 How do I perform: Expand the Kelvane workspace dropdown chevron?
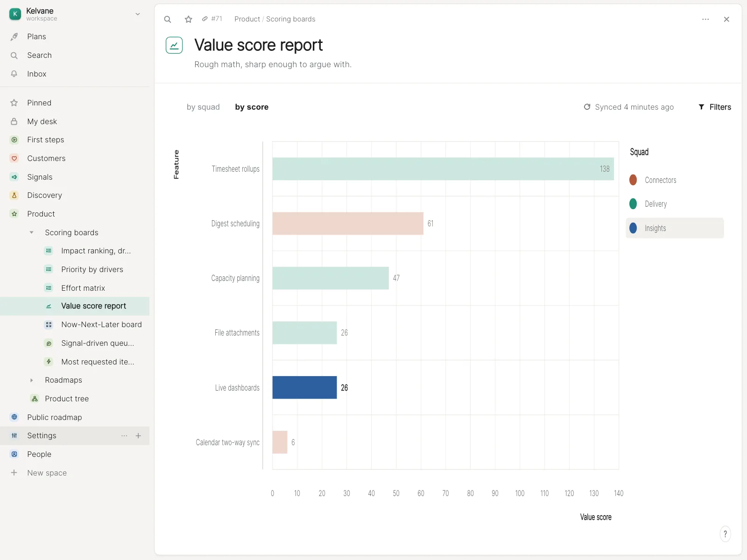coord(138,14)
